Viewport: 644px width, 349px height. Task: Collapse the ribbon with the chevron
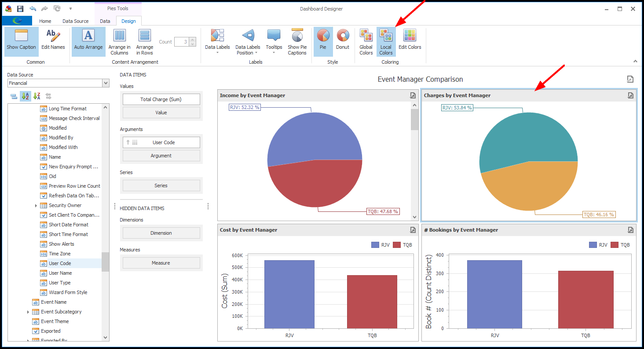pos(635,62)
